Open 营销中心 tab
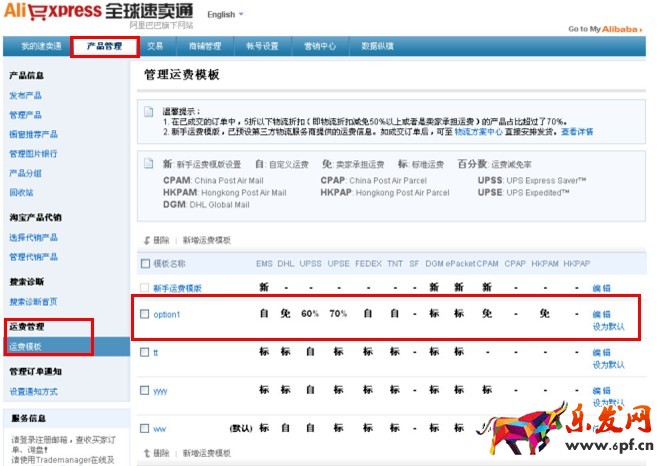 click(320, 46)
